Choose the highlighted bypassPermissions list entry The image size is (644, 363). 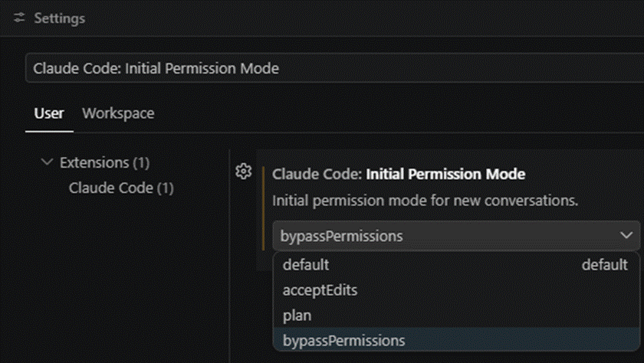click(x=456, y=341)
